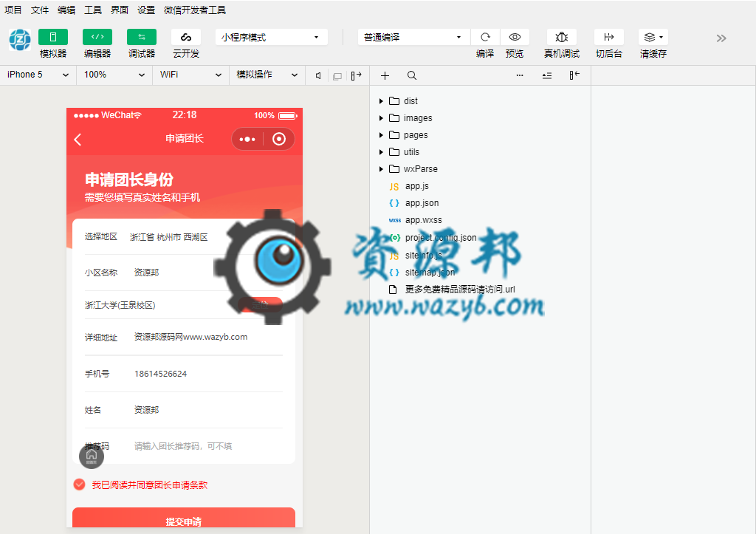Screen dimensions: 756x534
Task: Hide the file tree panel icon
Action: click(574, 75)
